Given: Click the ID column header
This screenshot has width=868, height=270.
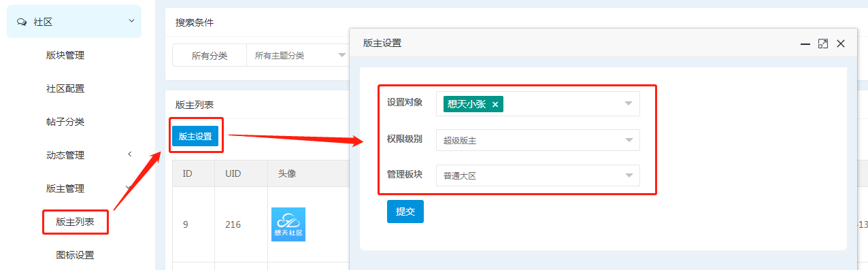Looking at the screenshot, I should (x=187, y=174).
